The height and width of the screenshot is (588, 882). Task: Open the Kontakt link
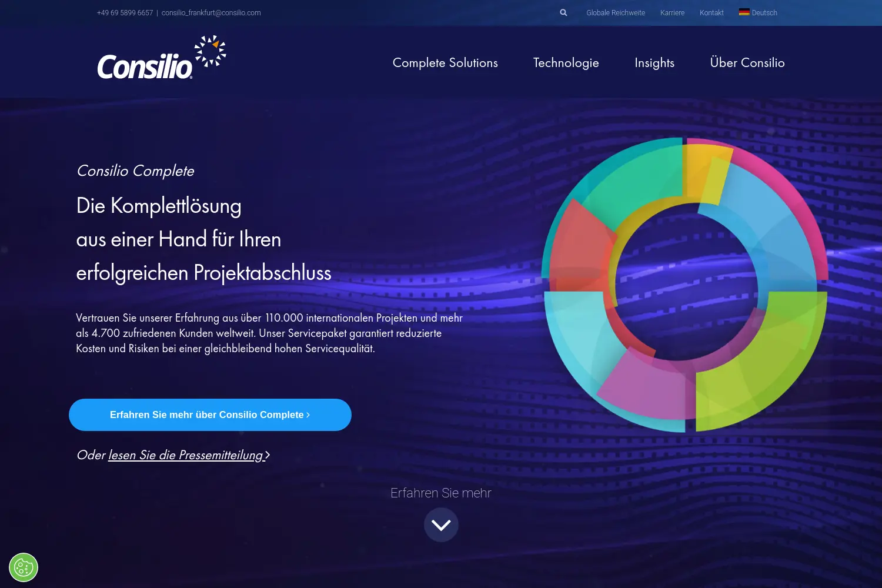pyautogui.click(x=711, y=12)
